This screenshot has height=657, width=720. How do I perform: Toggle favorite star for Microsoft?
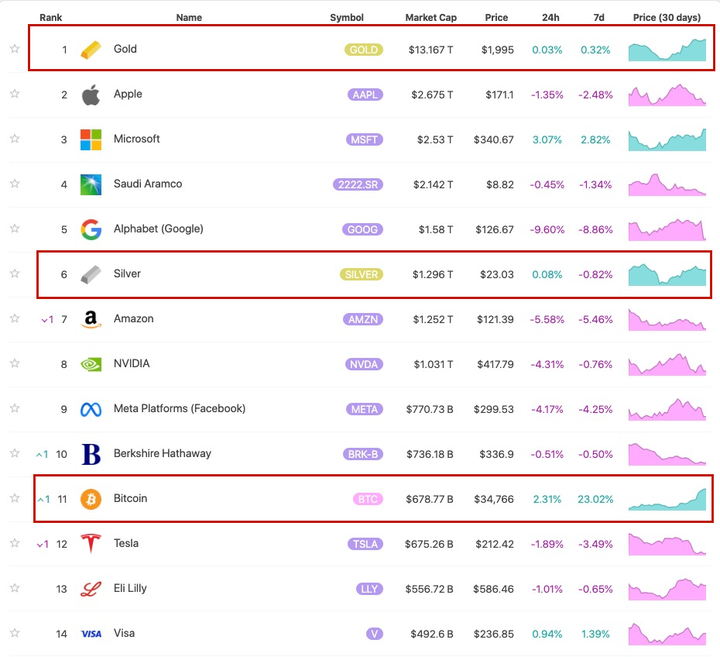pos(15,139)
